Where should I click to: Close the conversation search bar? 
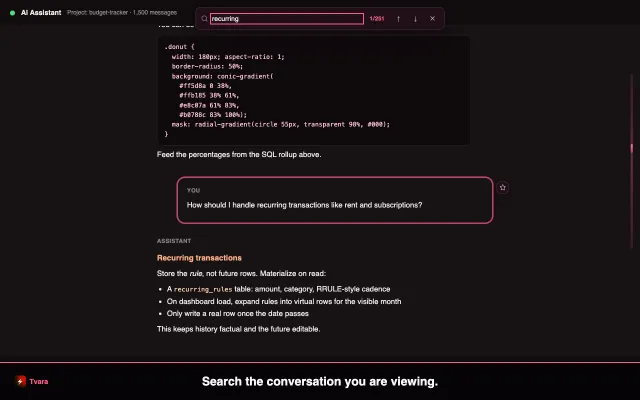(x=433, y=18)
